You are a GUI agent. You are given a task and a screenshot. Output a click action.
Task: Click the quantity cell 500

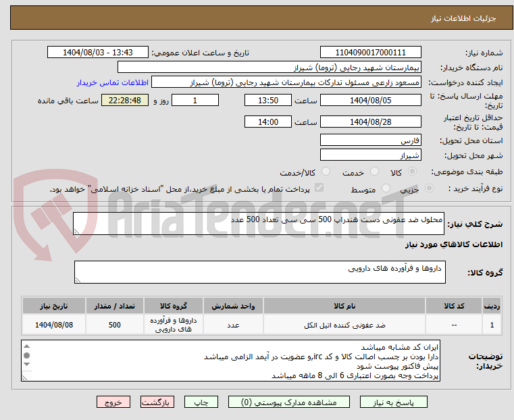pos(114,325)
